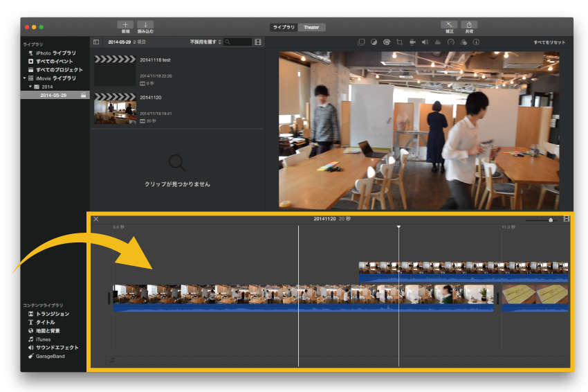Click the search field in browser

coord(238,42)
